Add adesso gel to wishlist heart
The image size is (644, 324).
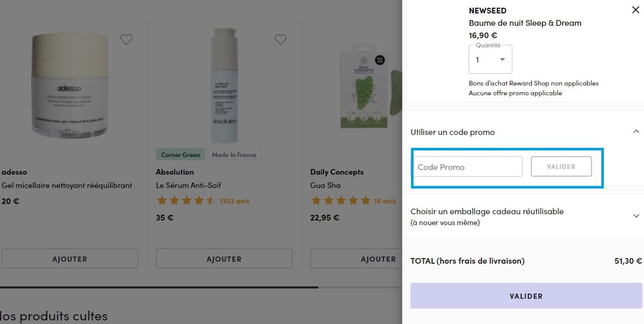(x=126, y=39)
